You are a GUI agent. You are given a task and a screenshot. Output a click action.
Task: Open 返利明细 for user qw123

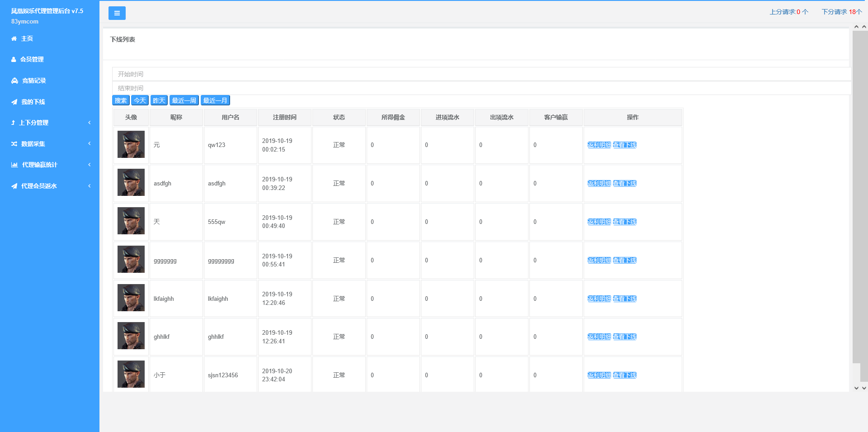[x=599, y=145]
